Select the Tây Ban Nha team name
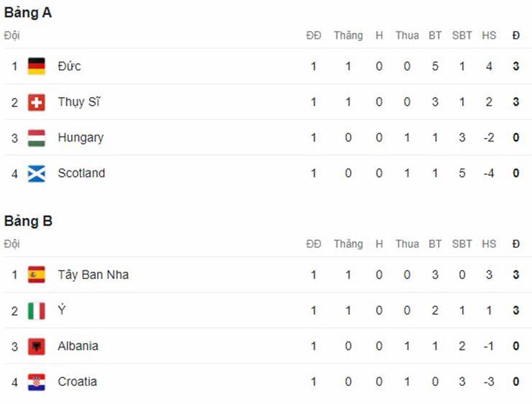Screen dimensions: 532x404 [93, 275]
